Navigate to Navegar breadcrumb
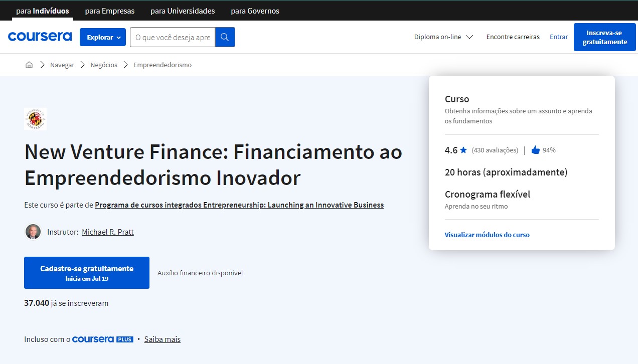Screen dimensions: 638x364 [62, 65]
